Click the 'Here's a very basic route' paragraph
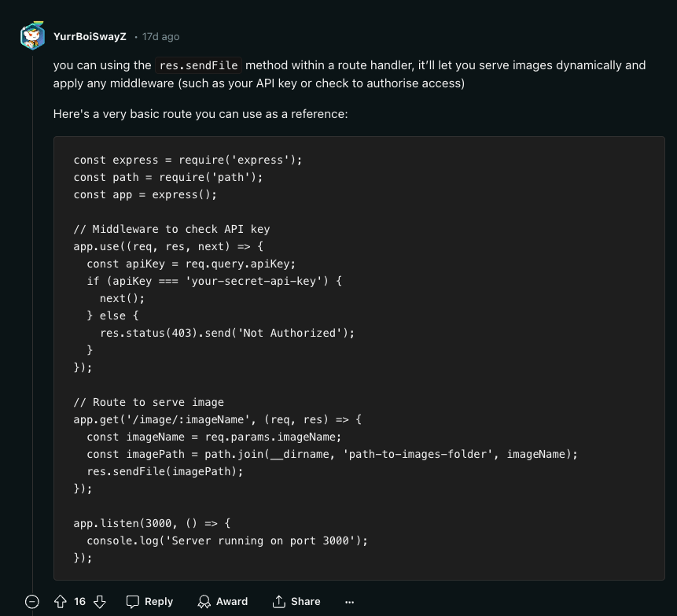This screenshot has width=677, height=616. [201, 114]
